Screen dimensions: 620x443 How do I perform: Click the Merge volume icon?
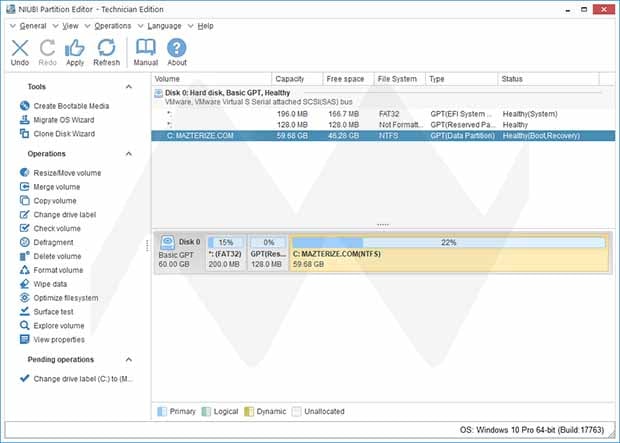(x=25, y=186)
